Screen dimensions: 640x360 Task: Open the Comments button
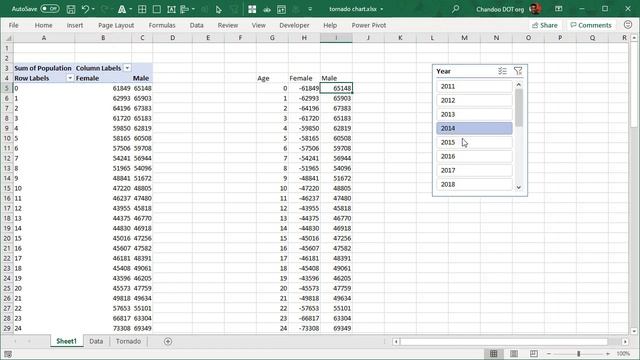pyautogui.click(x=591, y=25)
